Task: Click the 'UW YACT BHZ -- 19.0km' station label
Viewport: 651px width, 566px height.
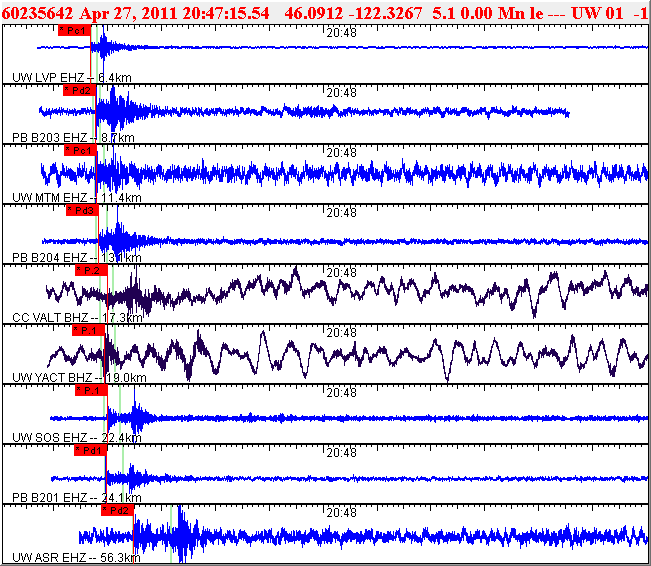Action: tap(79, 377)
